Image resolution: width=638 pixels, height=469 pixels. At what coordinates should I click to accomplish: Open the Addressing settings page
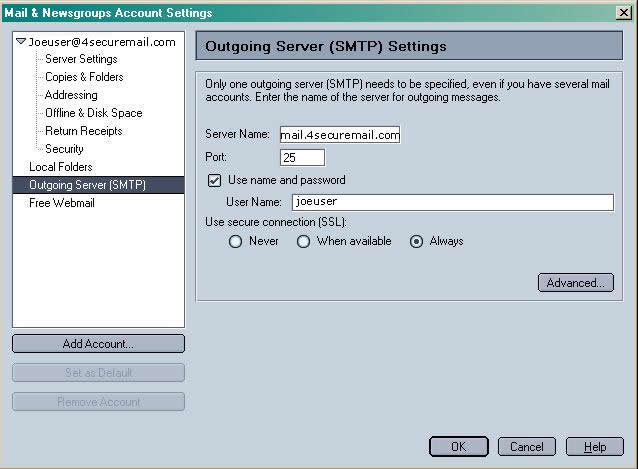click(71, 95)
